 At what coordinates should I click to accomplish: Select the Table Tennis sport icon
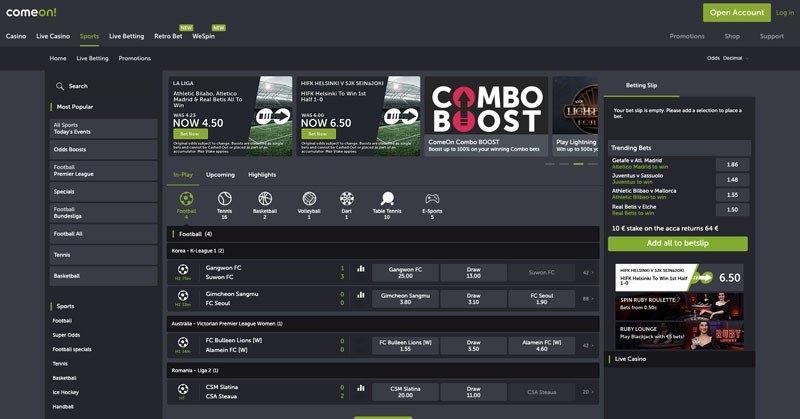(387, 199)
